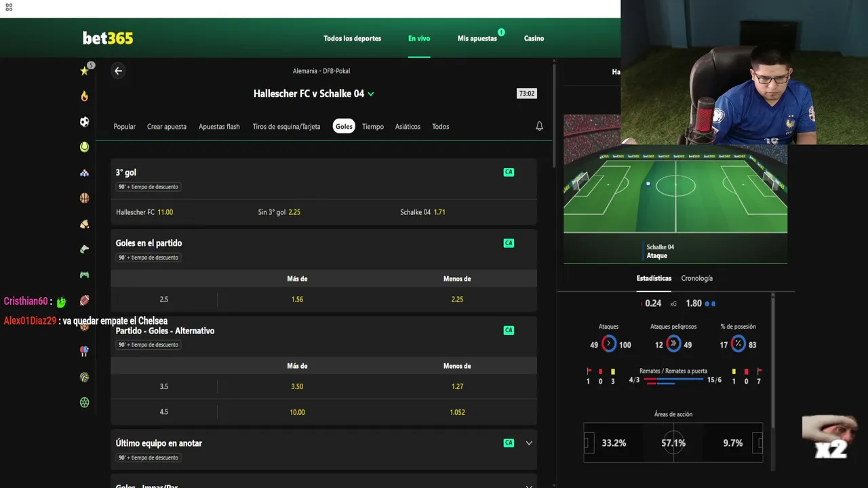This screenshot has width=868, height=488.
Task: Select Menos de 4.5 goals at 1.052
Action: tap(457, 412)
